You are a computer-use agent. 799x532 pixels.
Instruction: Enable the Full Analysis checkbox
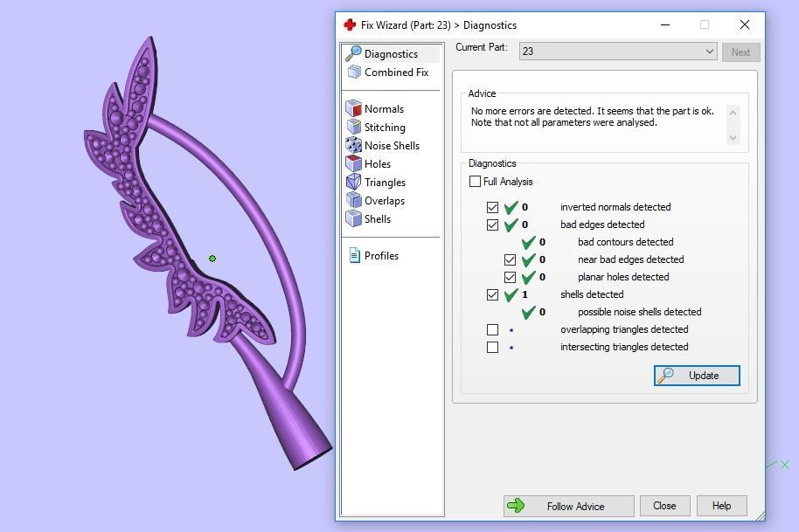point(475,181)
